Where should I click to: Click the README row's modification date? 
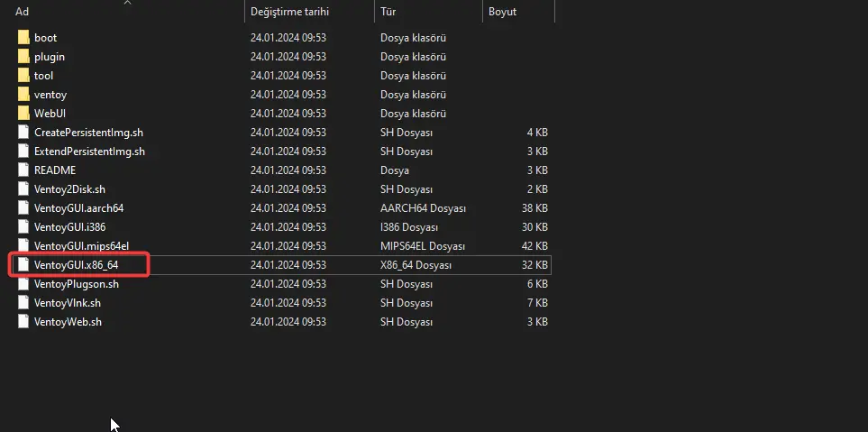click(288, 170)
